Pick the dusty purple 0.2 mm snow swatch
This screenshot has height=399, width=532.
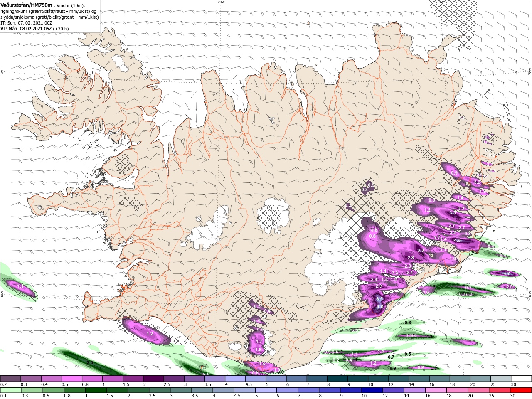(11, 379)
